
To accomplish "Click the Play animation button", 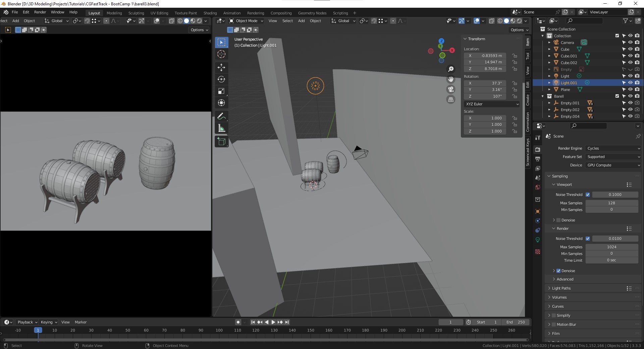I will coord(273,322).
